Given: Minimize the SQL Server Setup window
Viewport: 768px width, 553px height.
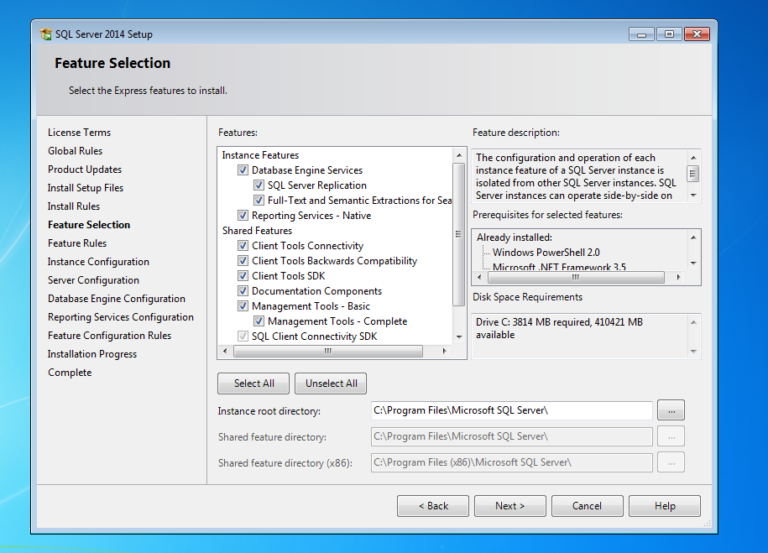Looking at the screenshot, I should coord(641,34).
